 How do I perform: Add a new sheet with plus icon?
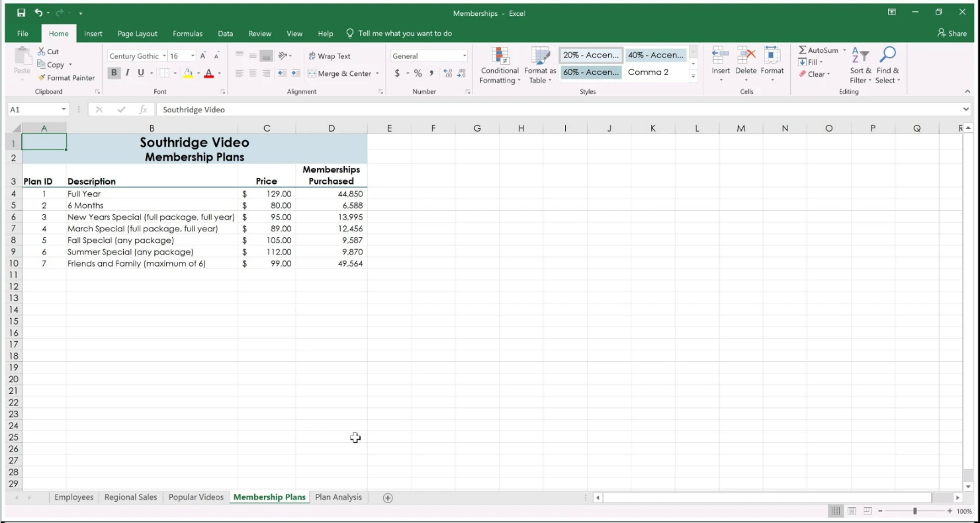pyautogui.click(x=388, y=498)
